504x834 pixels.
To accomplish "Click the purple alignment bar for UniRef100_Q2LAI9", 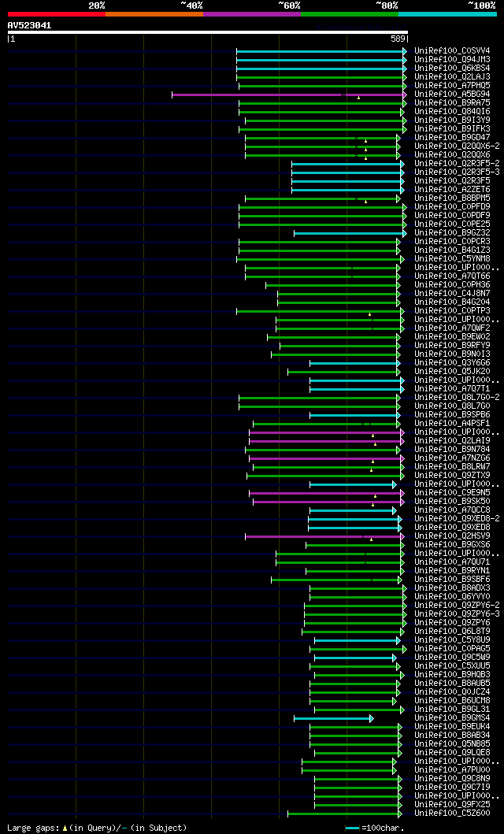I will point(327,441).
